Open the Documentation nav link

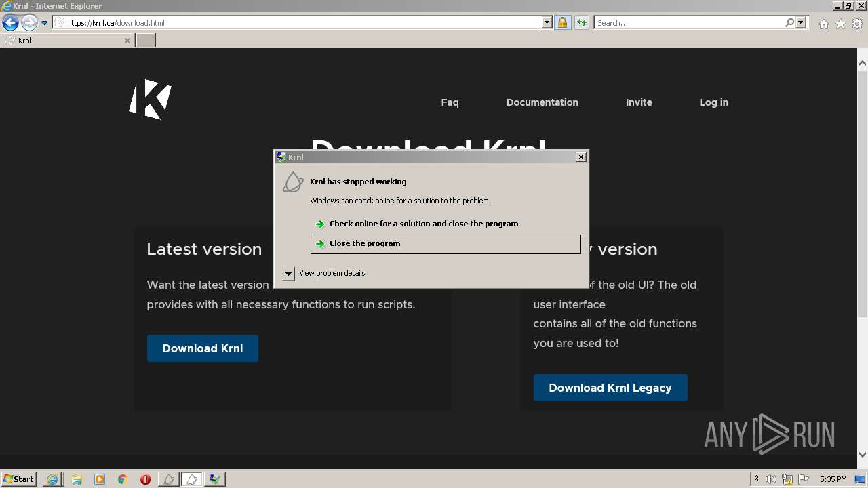[542, 102]
